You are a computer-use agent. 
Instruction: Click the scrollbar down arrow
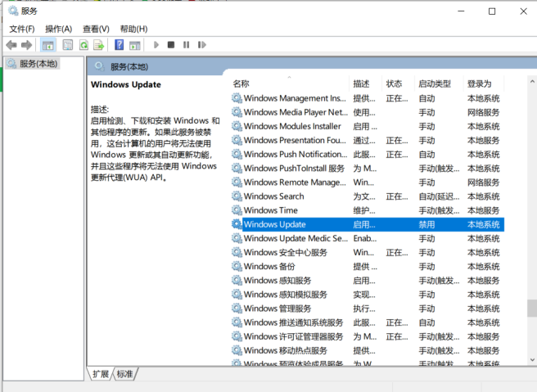click(532, 359)
